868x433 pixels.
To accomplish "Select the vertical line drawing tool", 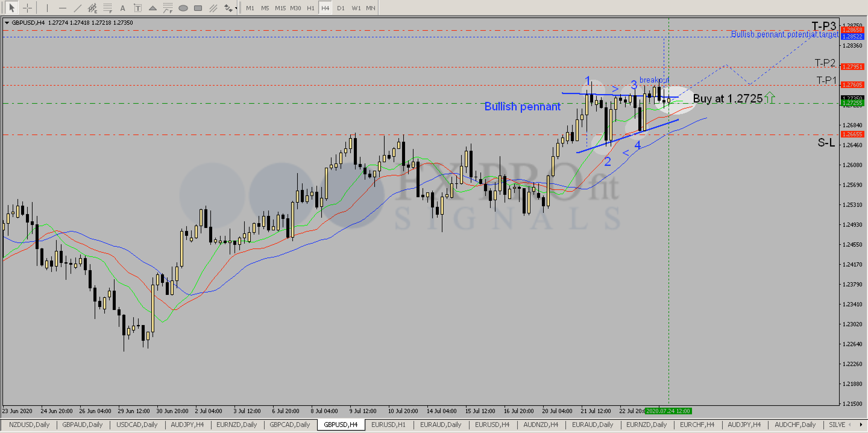I will (x=47, y=8).
